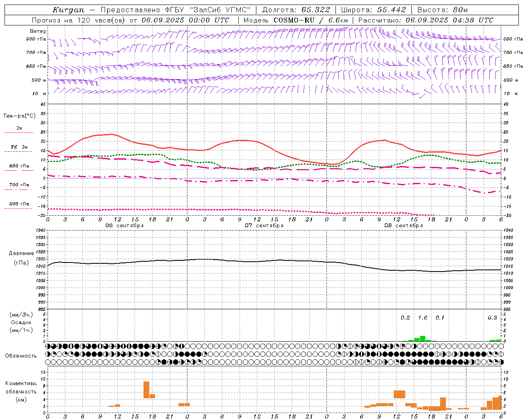Click the '0.2' precipitation amount value
This screenshot has width=525, height=420.
(405, 318)
